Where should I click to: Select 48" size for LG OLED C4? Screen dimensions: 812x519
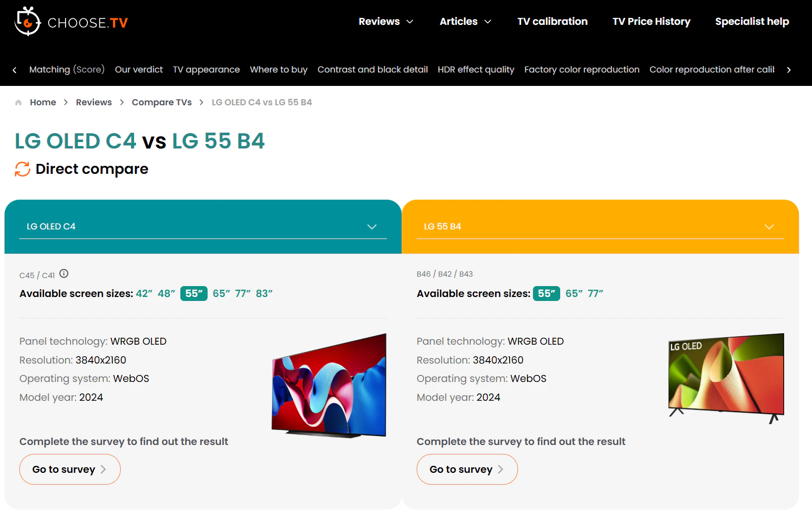click(x=166, y=294)
